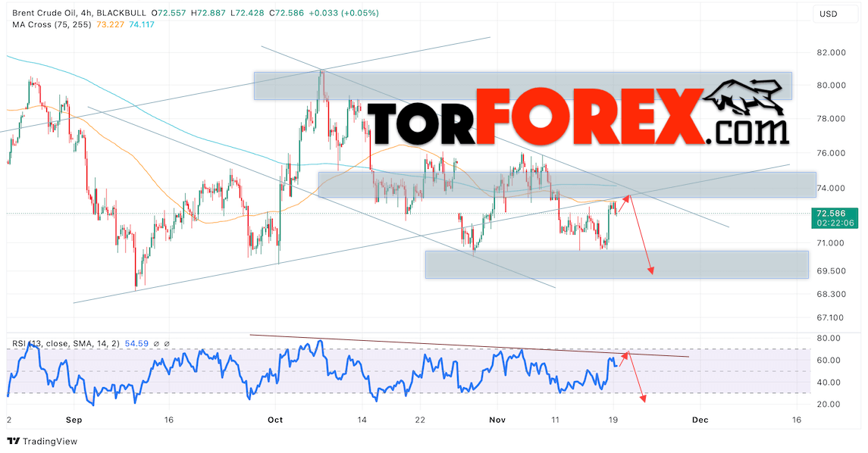This screenshot has width=868, height=453.
Task: Click the bull icon in TorForex logo
Action: 747,102
